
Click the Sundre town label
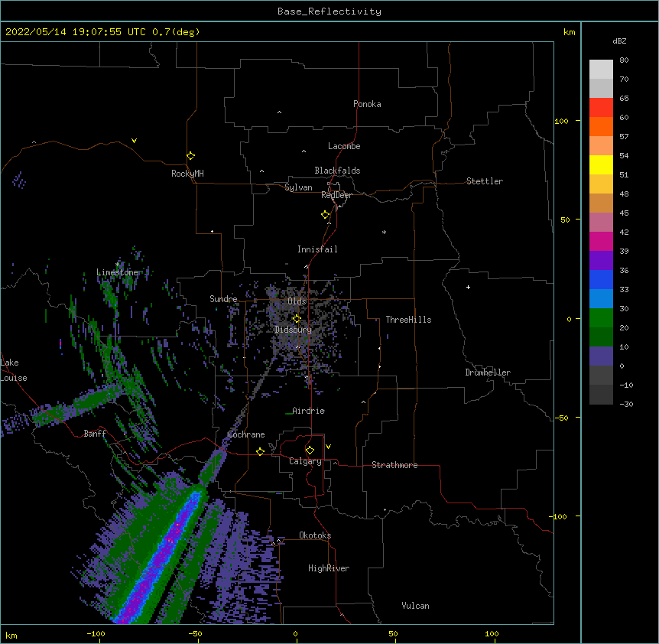(x=223, y=299)
